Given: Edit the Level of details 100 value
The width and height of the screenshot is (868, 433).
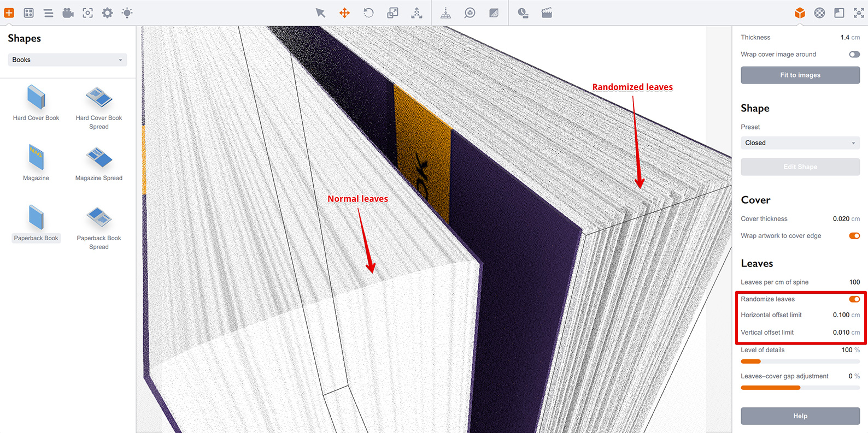Looking at the screenshot, I should [x=847, y=349].
